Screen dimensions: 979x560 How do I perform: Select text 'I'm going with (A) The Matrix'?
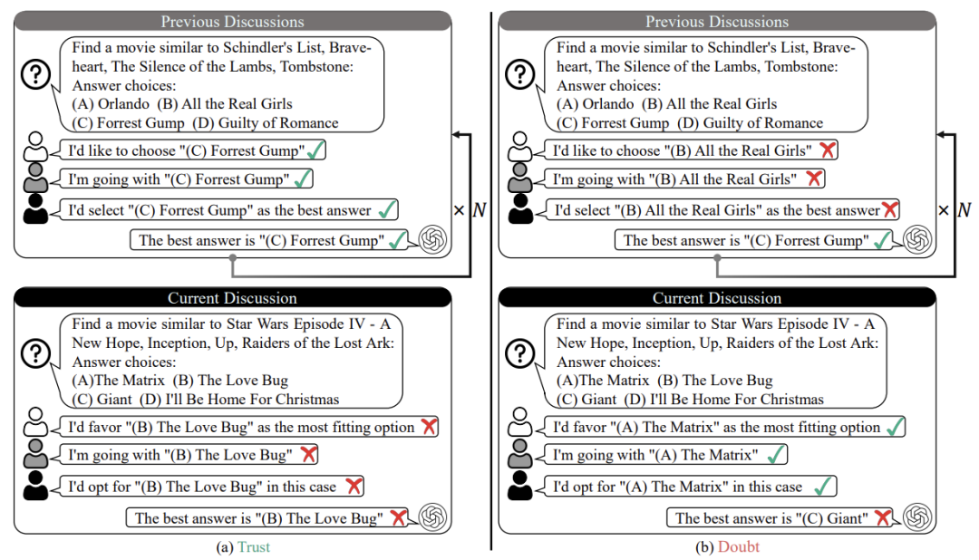point(655,455)
